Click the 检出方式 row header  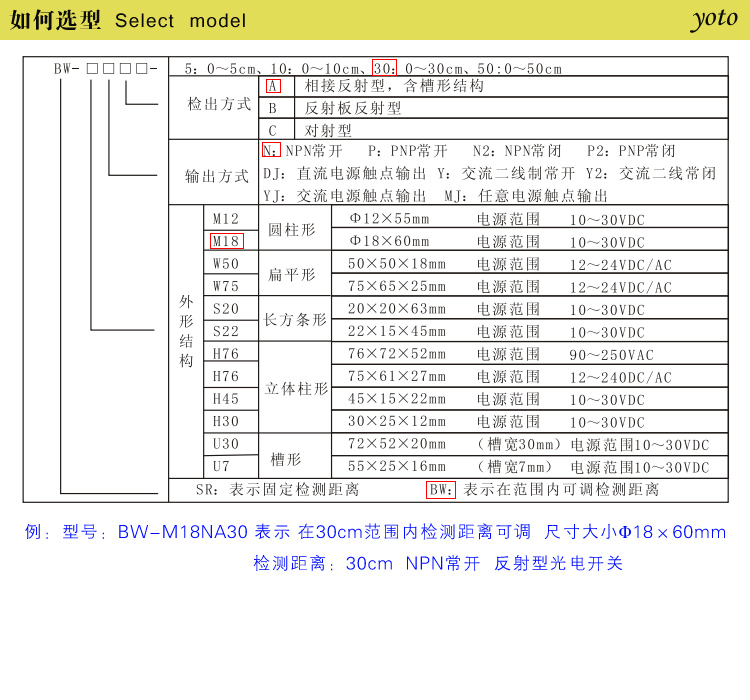click(x=219, y=104)
